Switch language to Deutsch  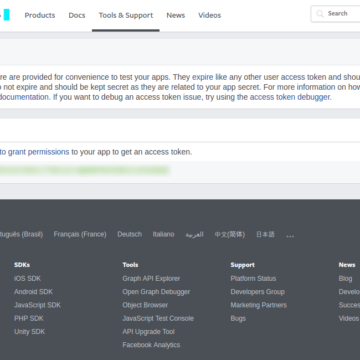pyautogui.click(x=129, y=234)
